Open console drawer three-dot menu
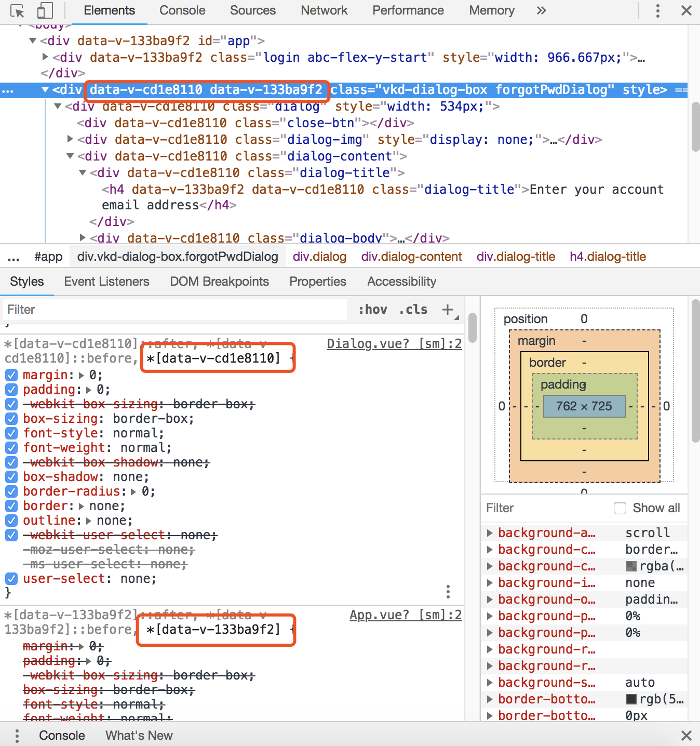 (x=17, y=736)
